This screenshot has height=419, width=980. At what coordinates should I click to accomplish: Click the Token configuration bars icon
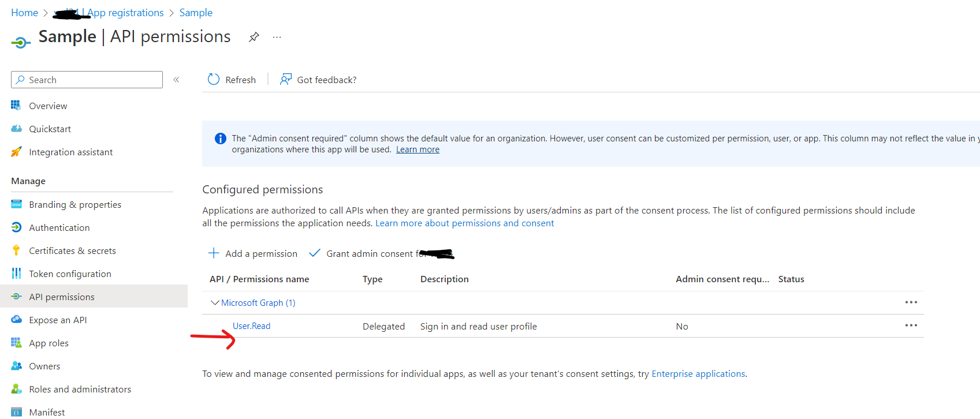[16, 274]
